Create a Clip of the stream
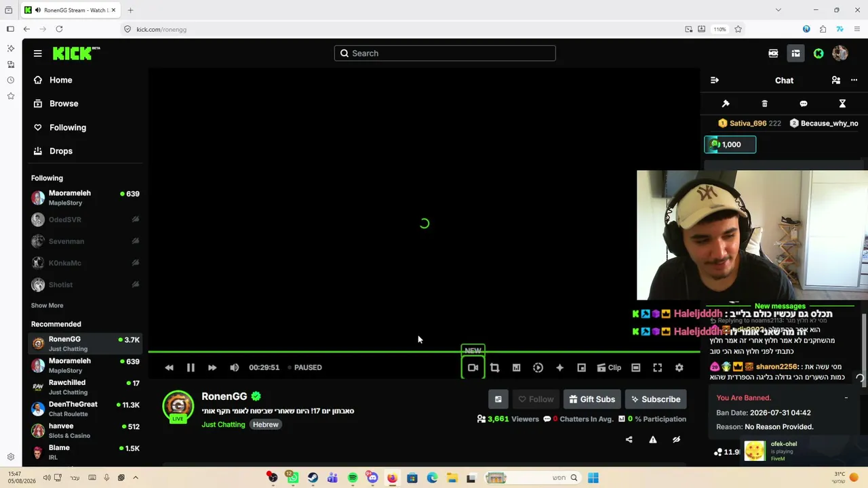The height and width of the screenshot is (488, 868). pyautogui.click(x=609, y=367)
